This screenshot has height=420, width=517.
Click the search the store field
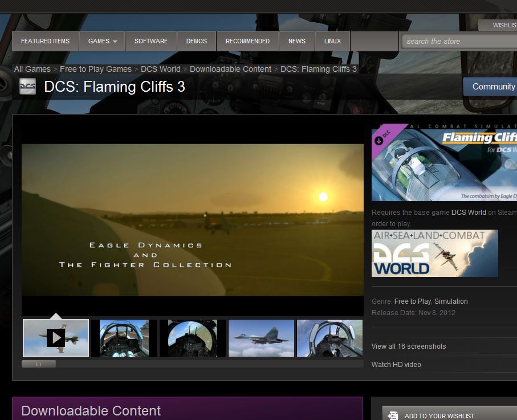pos(459,42)
